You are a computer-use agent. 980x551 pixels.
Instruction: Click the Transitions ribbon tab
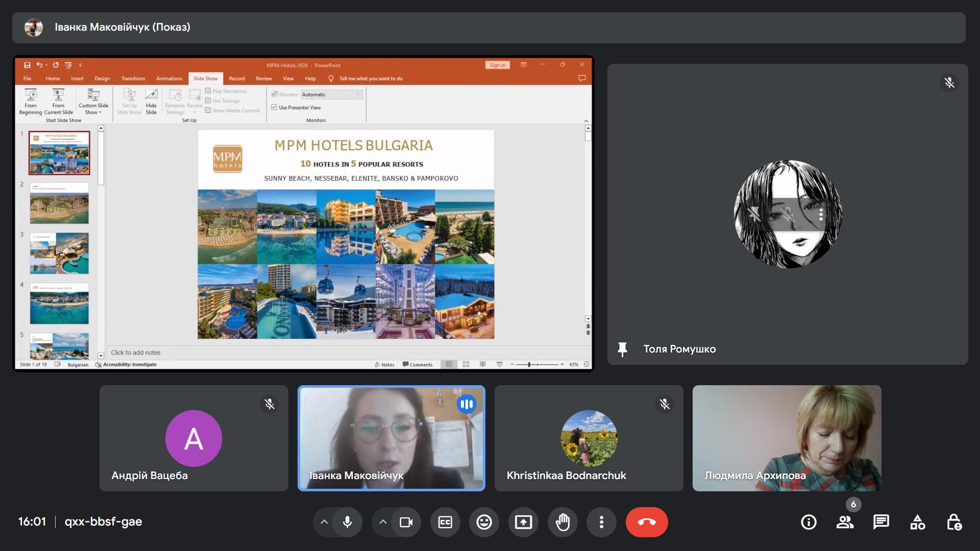point(133,79)
